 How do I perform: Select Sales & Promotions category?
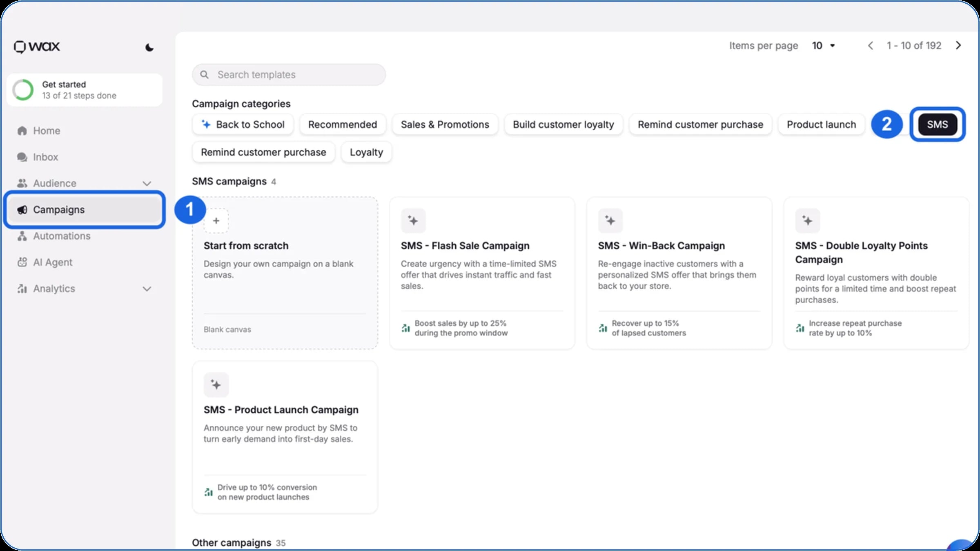tap(445, 124)
